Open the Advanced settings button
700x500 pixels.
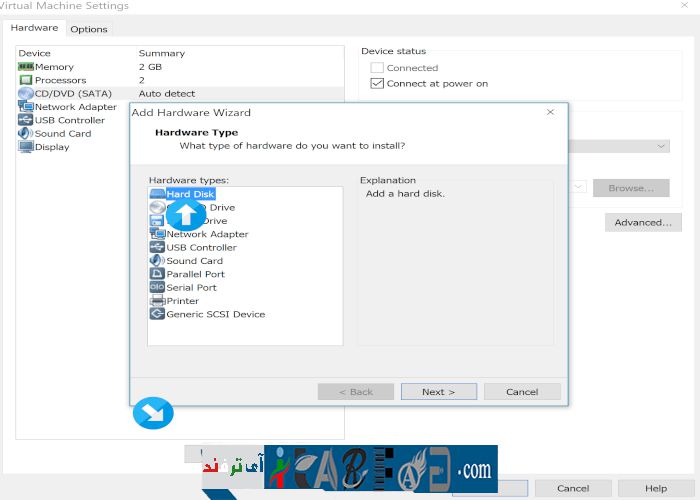(643, 222)
